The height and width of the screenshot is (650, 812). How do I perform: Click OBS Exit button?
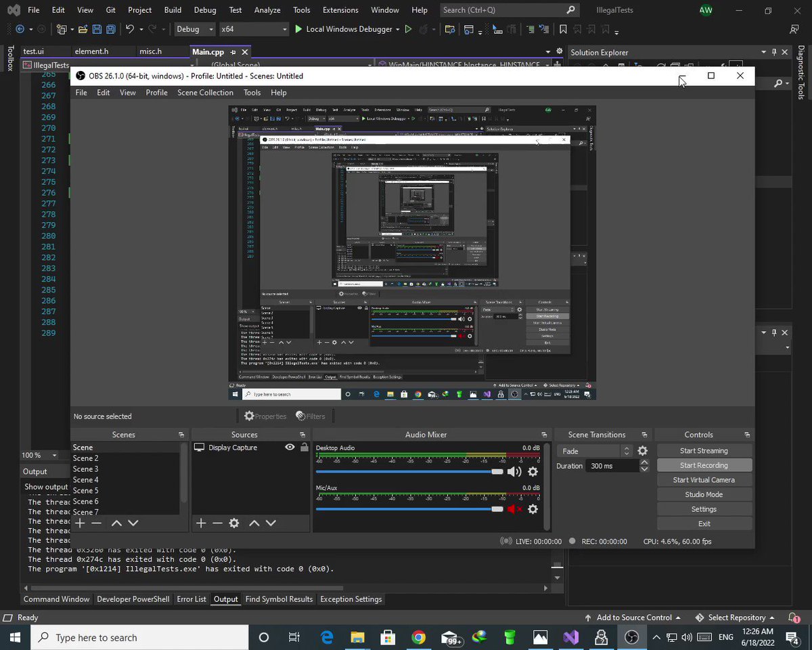tap(704, 523)
